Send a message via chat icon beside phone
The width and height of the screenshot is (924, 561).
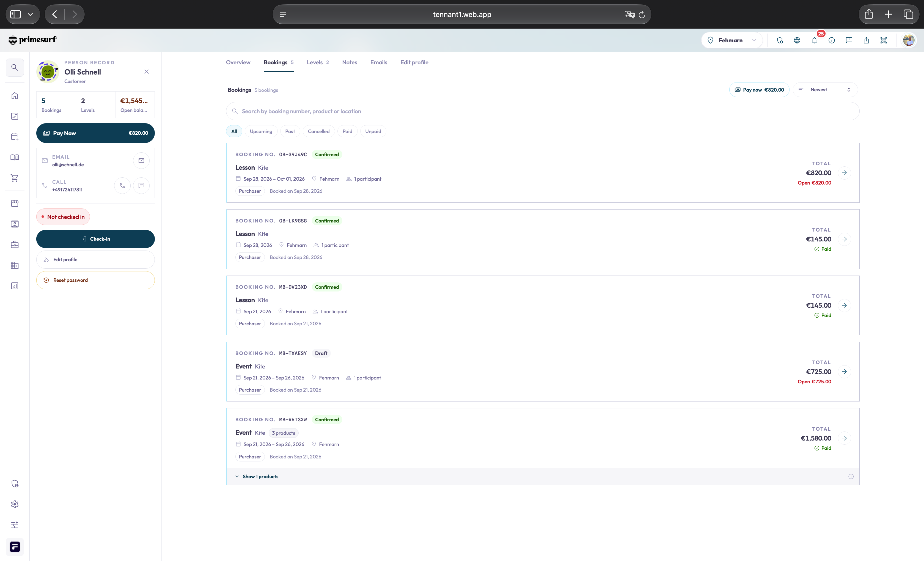141,185
